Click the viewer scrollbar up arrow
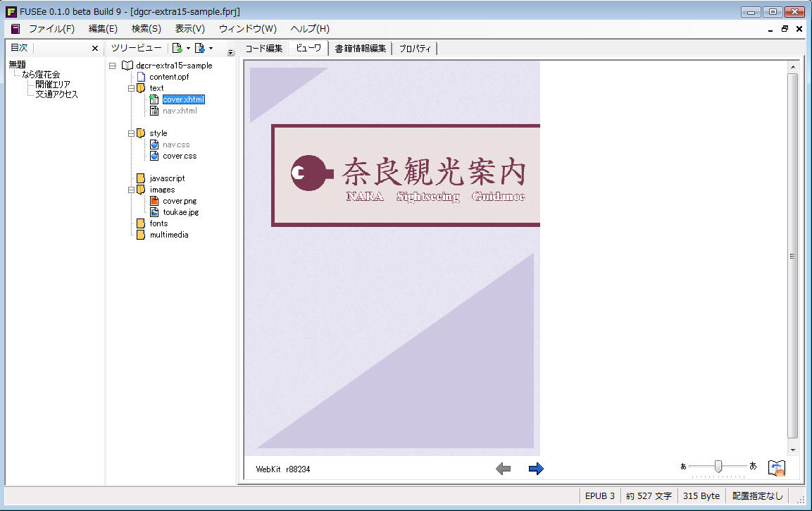 (793, 67)
